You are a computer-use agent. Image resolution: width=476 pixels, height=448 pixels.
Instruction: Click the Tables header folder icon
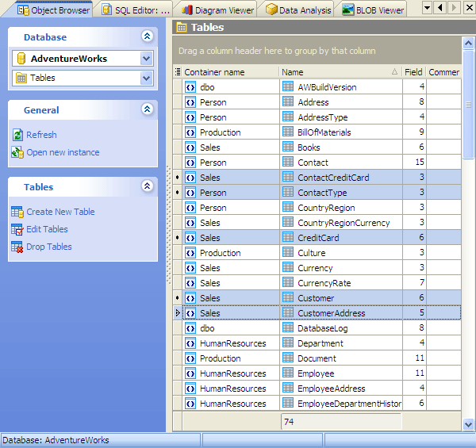click(x=182, y=27)
